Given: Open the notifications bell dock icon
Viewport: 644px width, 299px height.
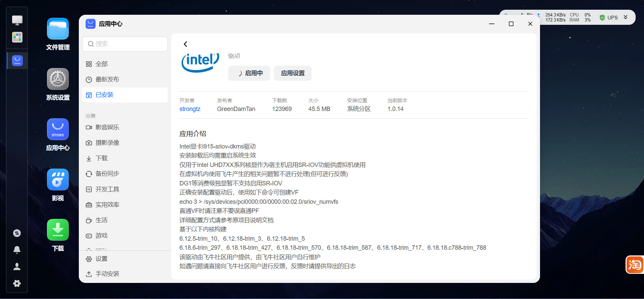Looking at the screenshot, I should 17,250.
